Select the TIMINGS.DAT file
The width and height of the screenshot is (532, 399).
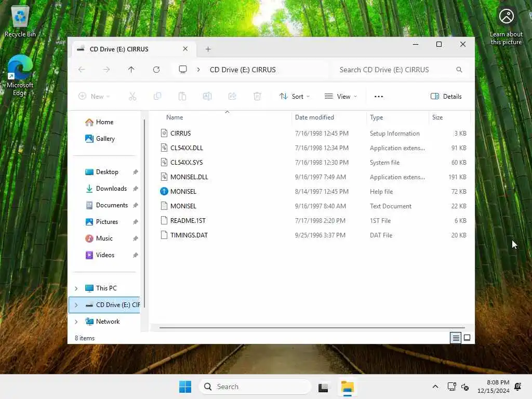312,235
